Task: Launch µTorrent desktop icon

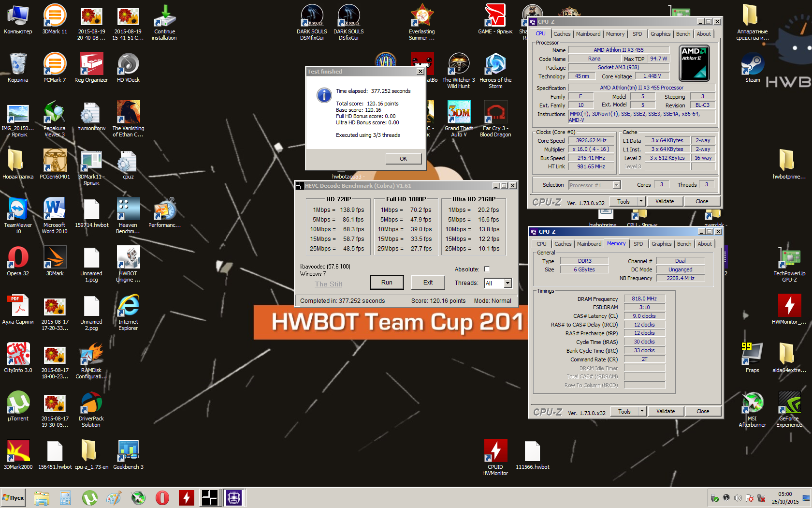Action: click(18, 406)
